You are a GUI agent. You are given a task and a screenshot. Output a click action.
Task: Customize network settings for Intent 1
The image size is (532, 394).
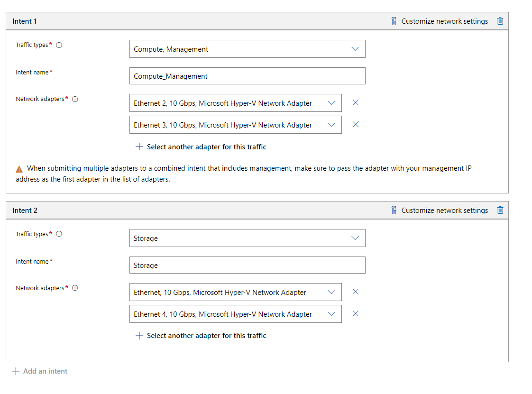440,21
